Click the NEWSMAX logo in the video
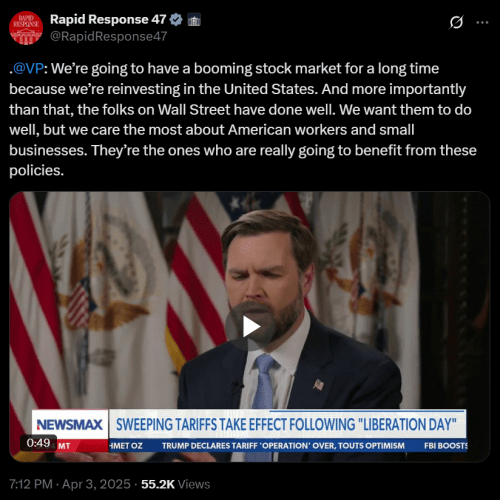 coord(70,425)
